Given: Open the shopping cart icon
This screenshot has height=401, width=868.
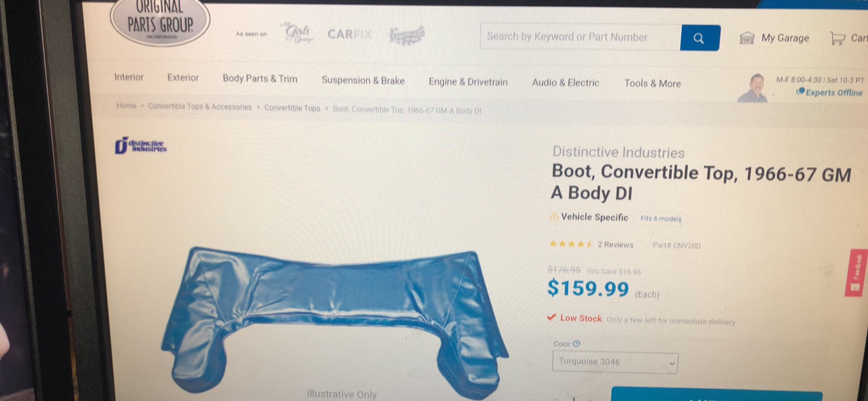Looking at the screenshot, I should pos(838,38).
